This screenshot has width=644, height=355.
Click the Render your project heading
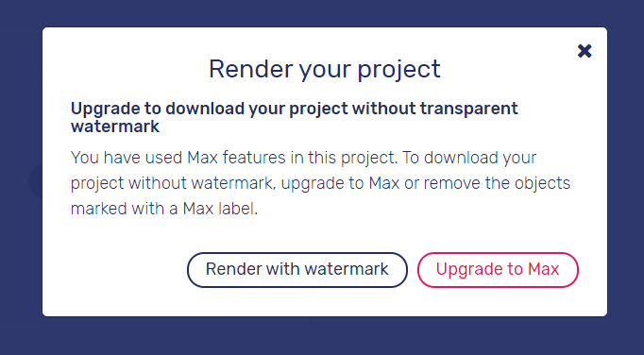point(325,69)
